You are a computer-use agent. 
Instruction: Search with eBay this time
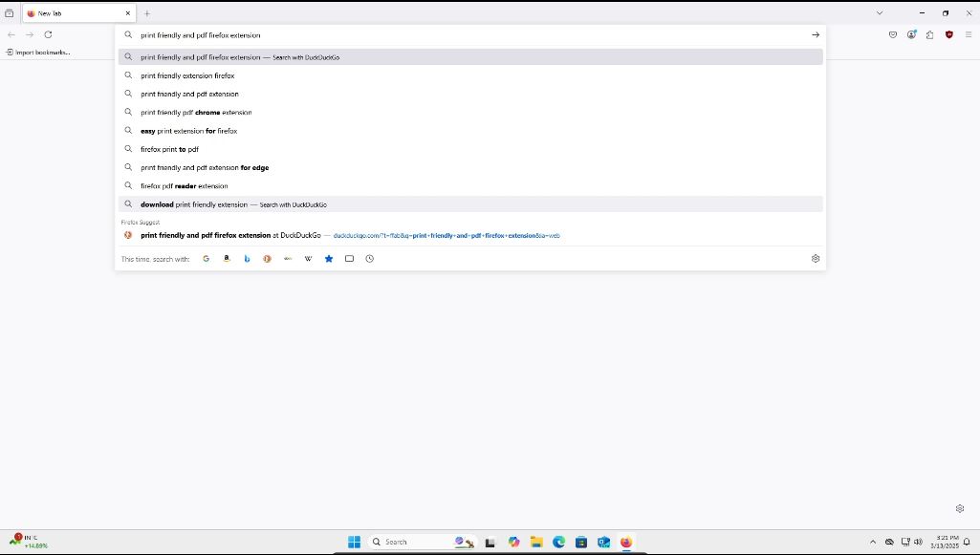click(x=288, y=259)
